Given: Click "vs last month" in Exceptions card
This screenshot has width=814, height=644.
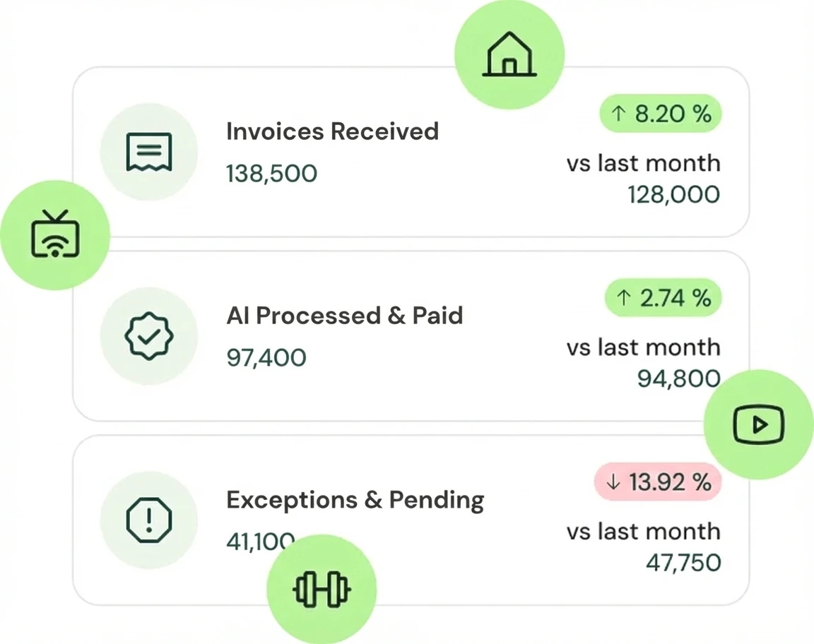Looking at the screenshot, I should coord(643,532).
